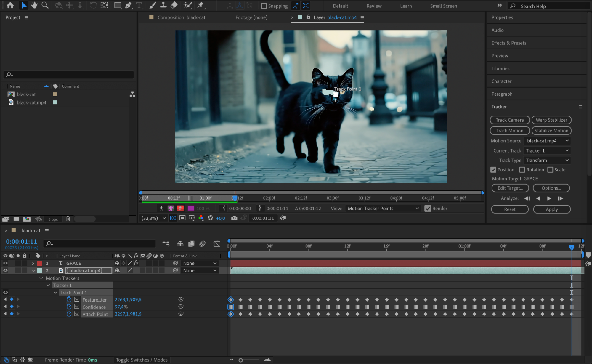The height and width of the screenshot is (364, 592).
Task: Click the Edit Target button
Action: tap(510, 188)
